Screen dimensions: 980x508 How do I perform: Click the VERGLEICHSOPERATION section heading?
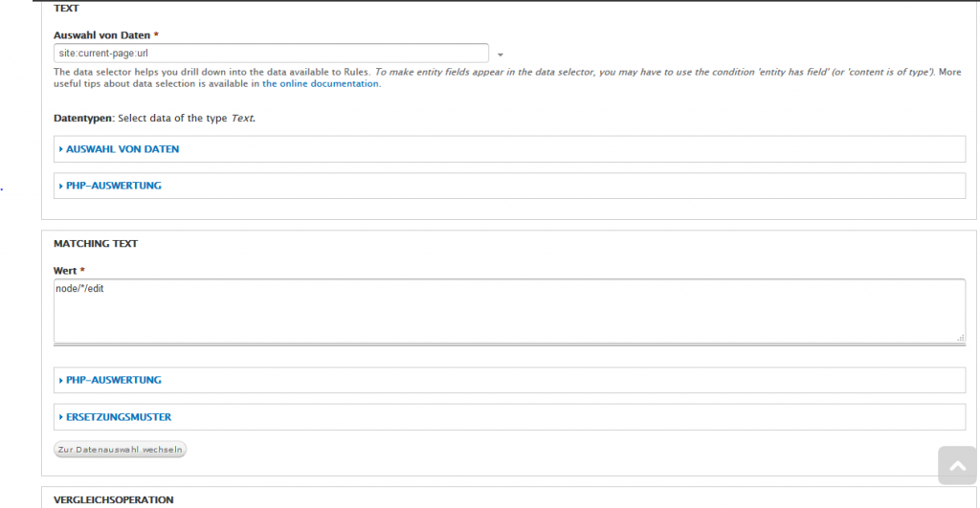pos(113,499)
